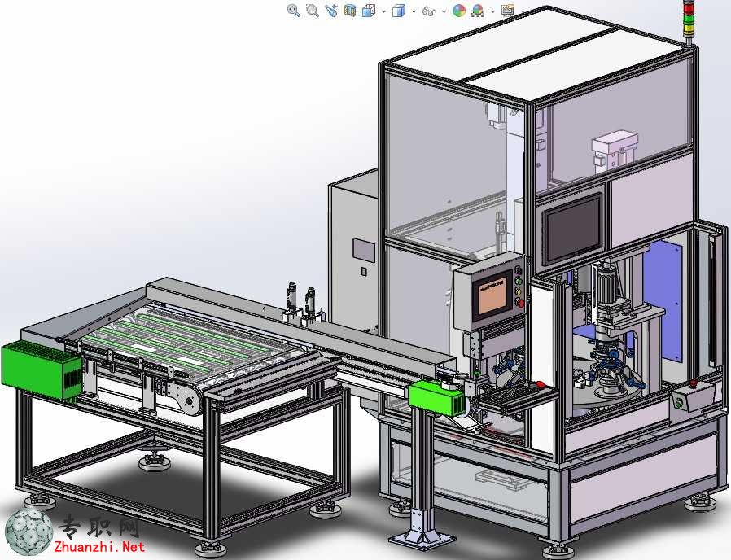Expand the View Settings dropdown arrow
Screen dimensions: 731x560
click(522, 11)
